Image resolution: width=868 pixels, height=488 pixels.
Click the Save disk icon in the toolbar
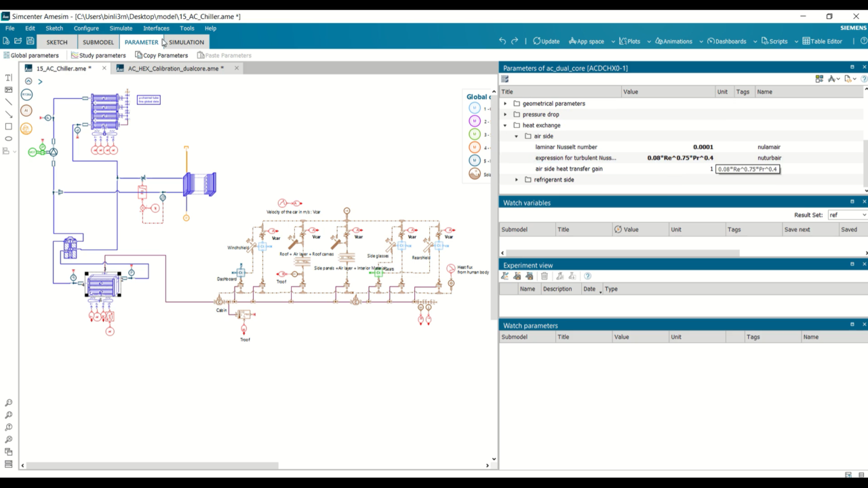point(31,41)
